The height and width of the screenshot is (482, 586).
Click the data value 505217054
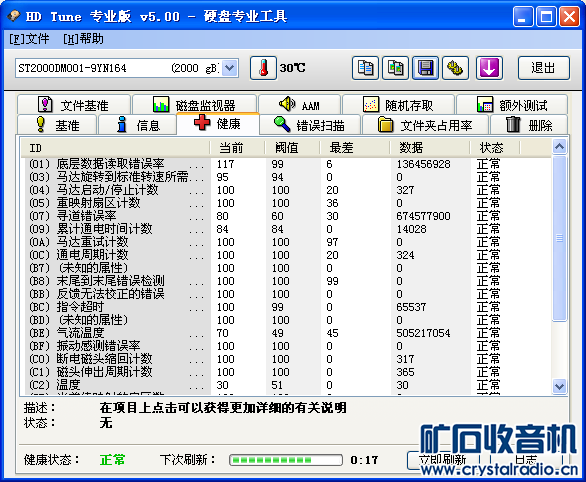(423, 333)
